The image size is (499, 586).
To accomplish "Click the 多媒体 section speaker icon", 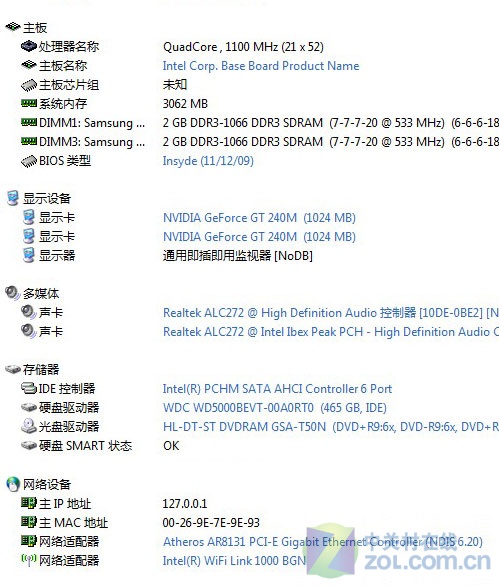I will tap(12, 293).
